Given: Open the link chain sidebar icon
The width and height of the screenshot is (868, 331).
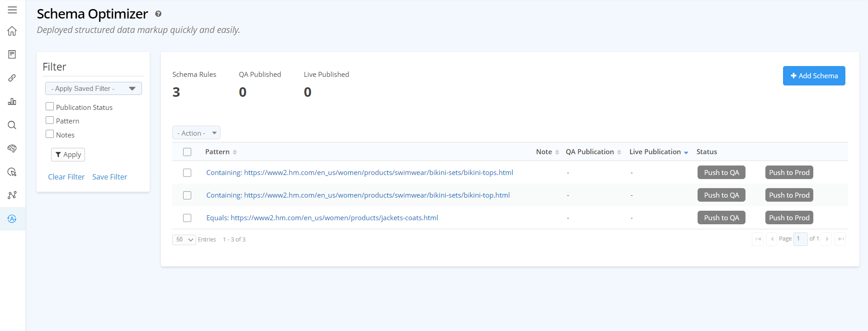Looking at the screenshot, I should tap(12, 78).
